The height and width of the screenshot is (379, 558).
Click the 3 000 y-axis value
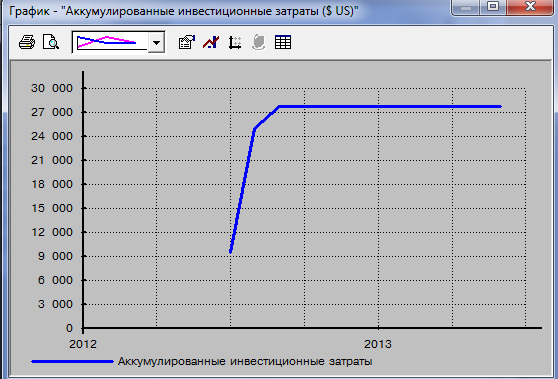point(55,304)
